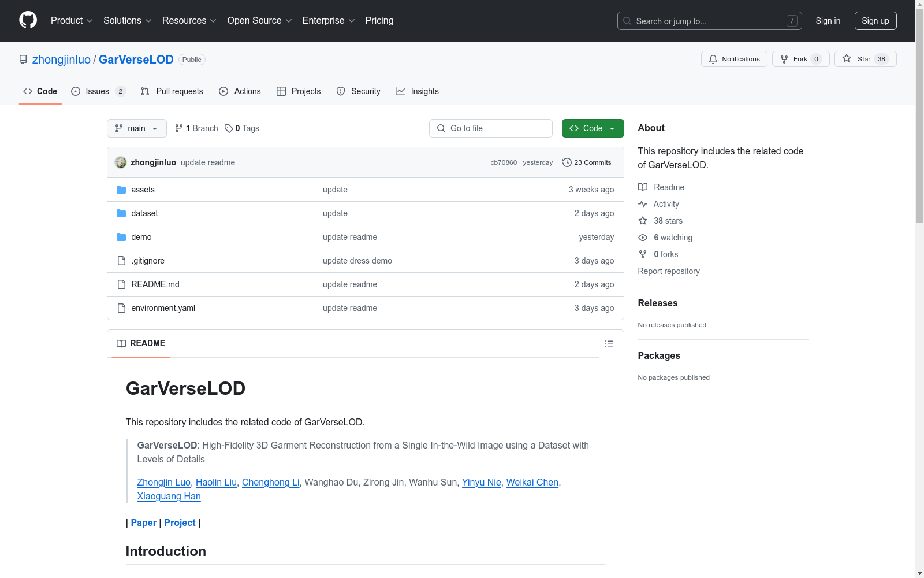Click the demo folder icon

[121, 237]
